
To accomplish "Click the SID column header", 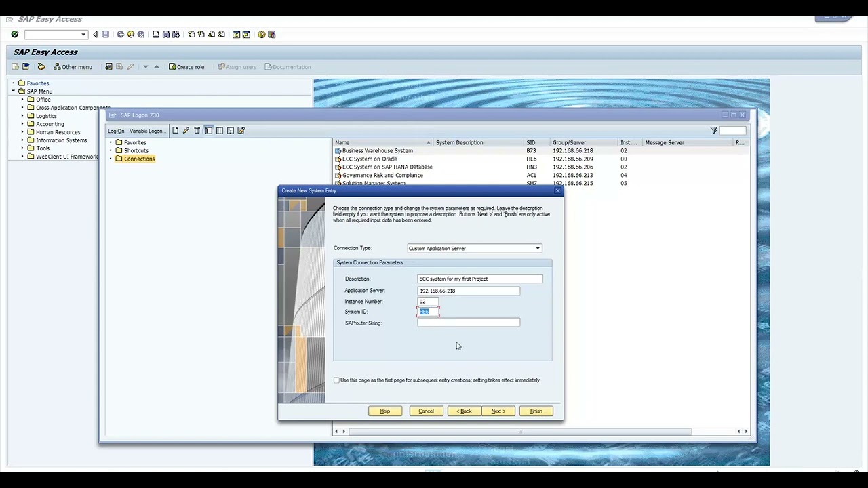I will [536, 142].
